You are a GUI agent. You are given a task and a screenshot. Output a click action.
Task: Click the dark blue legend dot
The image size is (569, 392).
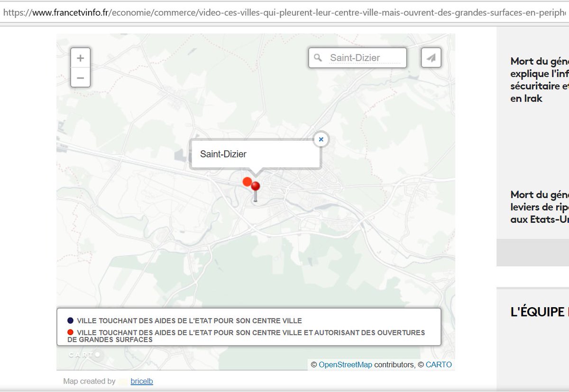71,320
